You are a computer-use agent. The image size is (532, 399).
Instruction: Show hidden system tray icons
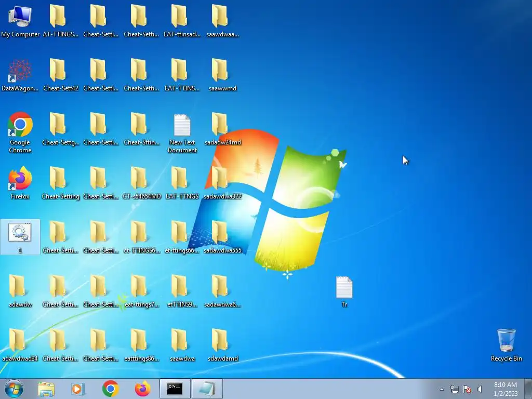[x=442, y=389]
